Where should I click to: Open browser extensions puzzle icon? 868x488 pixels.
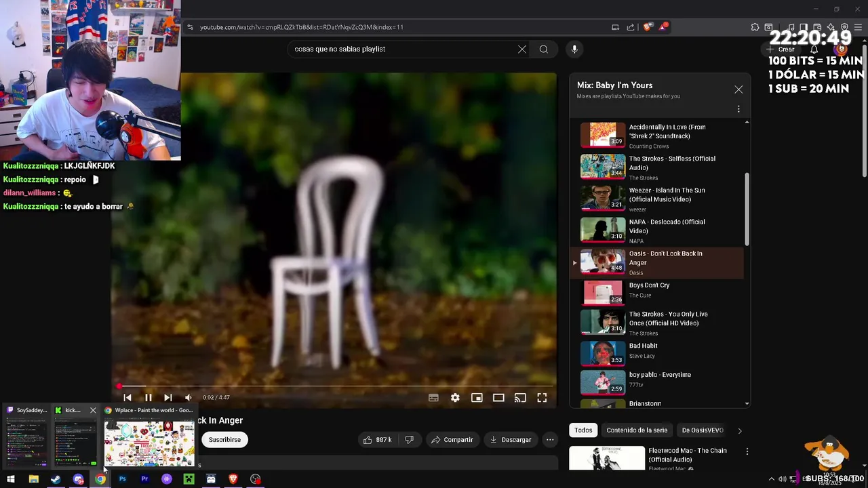[x=755, y=27]
